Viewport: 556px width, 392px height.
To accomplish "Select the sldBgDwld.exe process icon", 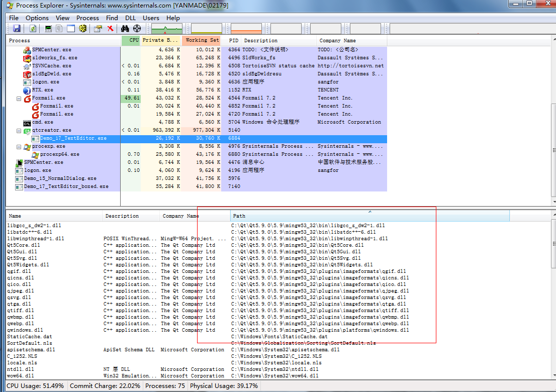I will coord(27,74).
